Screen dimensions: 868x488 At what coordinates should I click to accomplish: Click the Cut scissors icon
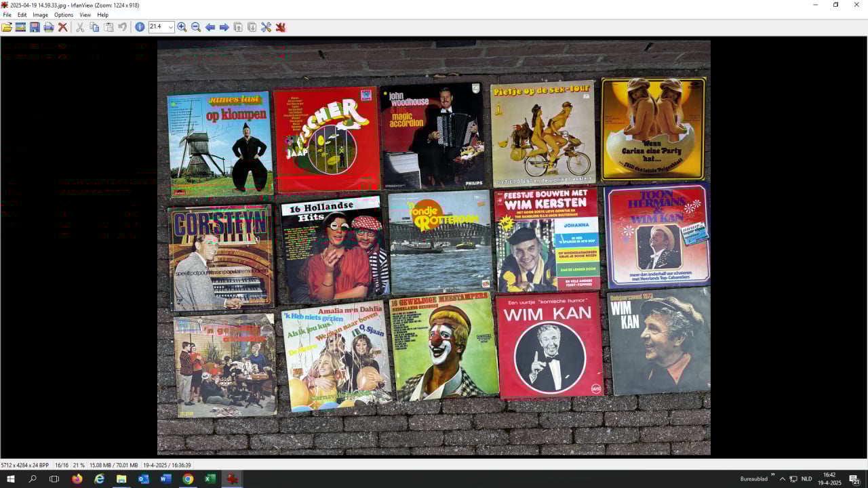coord(80,27)
